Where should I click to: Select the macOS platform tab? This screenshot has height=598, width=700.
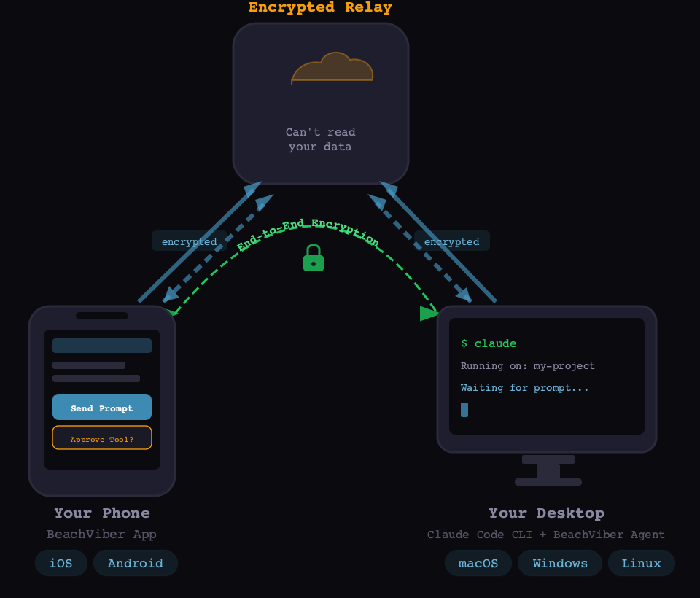pos(478,562)
